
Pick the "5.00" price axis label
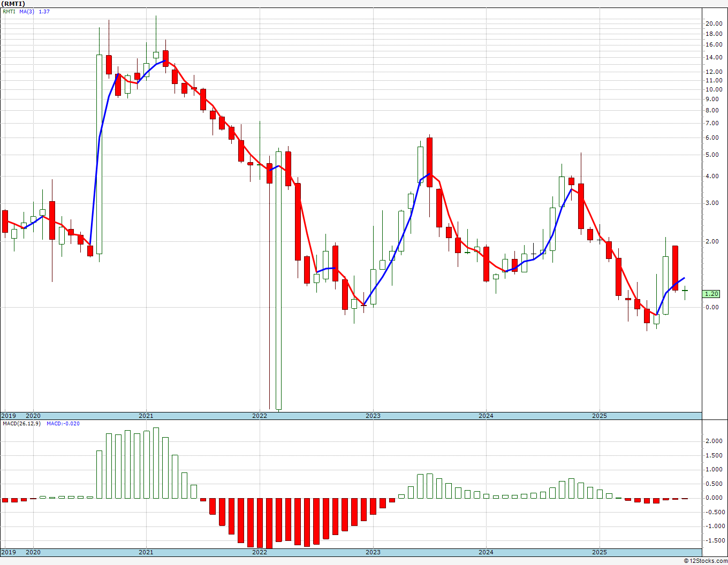pyautogui.click(x=712, y=155)
